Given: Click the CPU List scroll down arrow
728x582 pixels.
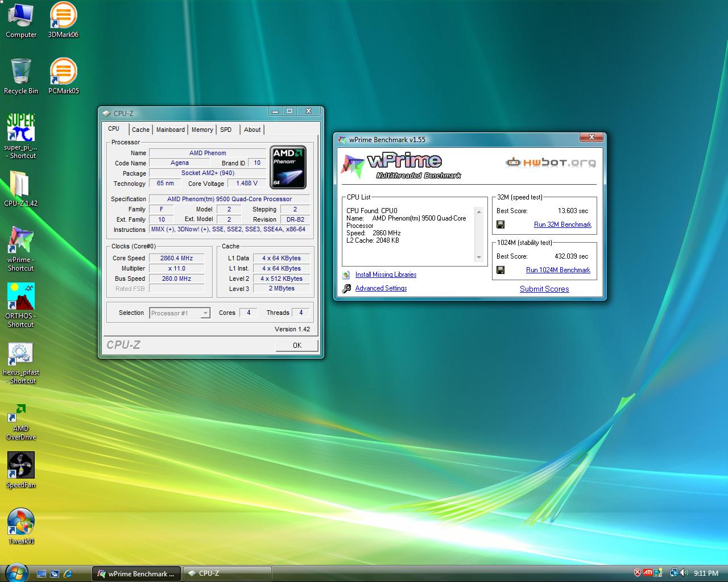Looking at the screenshot, I should coord(479,257).
